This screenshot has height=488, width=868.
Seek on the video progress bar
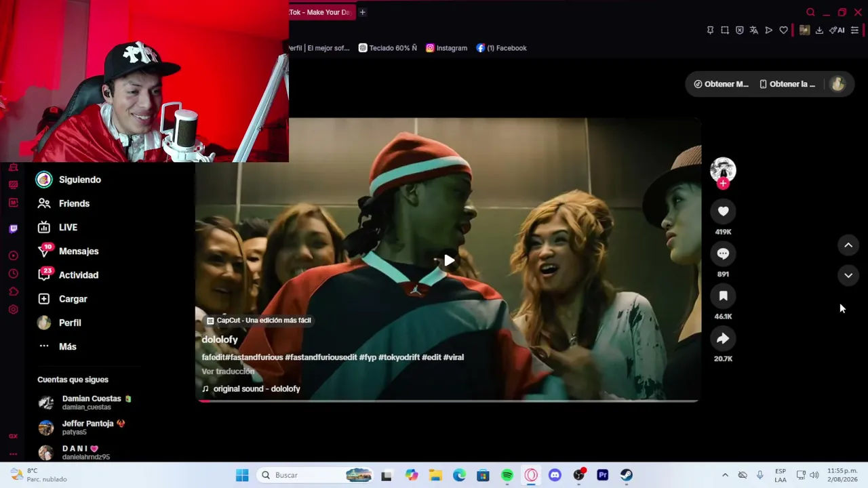(448, 401)
